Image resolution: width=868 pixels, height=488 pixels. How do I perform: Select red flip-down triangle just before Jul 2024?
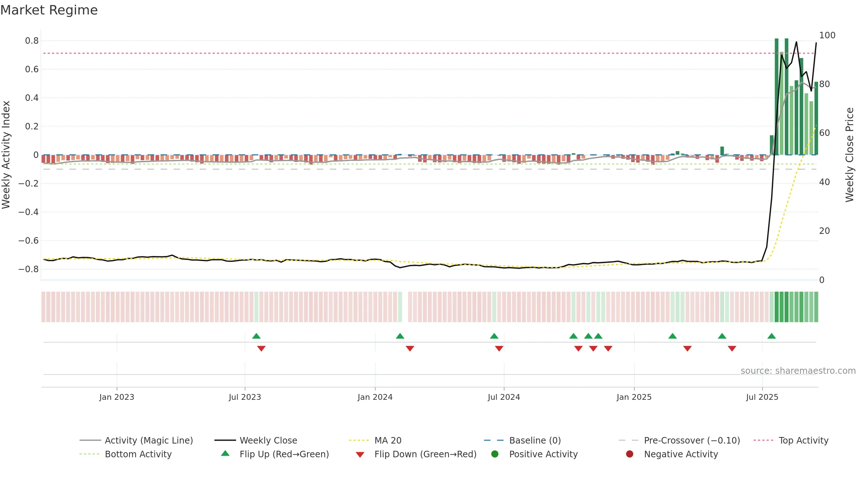pos(499,348)
